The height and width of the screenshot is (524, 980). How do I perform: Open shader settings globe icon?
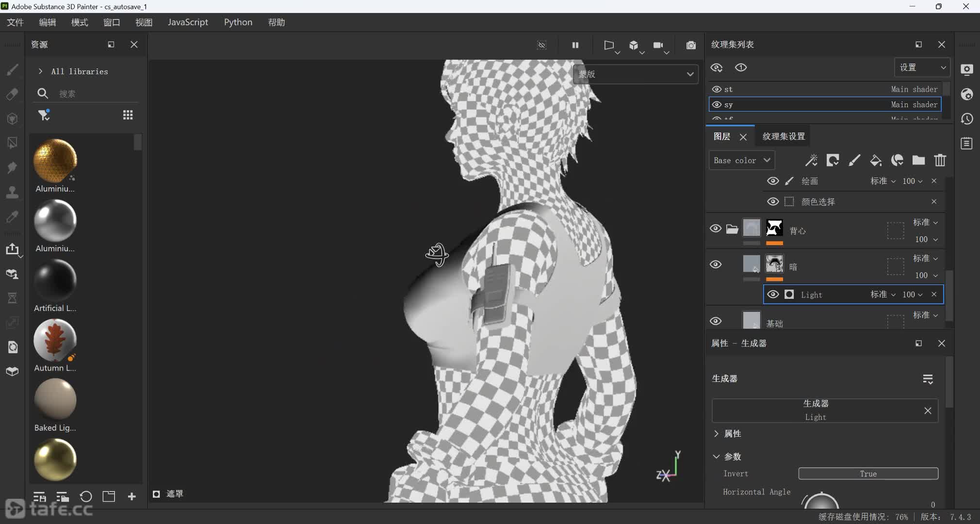click(967, 94)
